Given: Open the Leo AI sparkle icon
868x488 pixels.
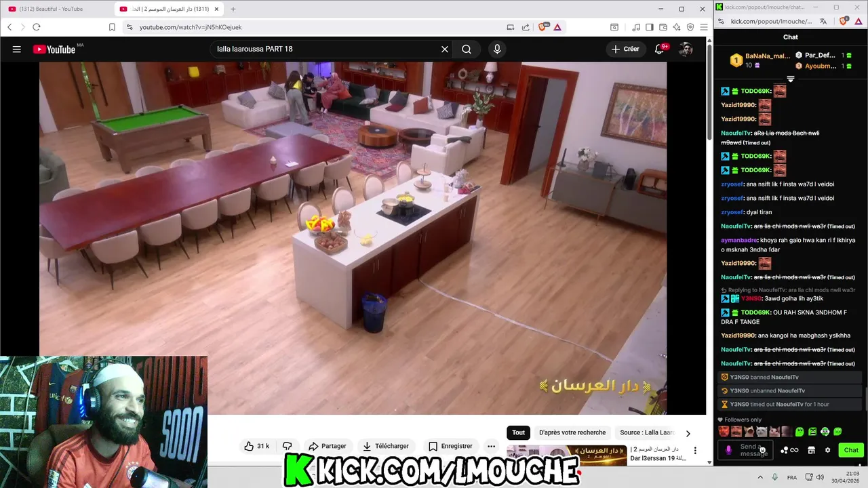Looking at the screenshot, I should pos(677,27).
